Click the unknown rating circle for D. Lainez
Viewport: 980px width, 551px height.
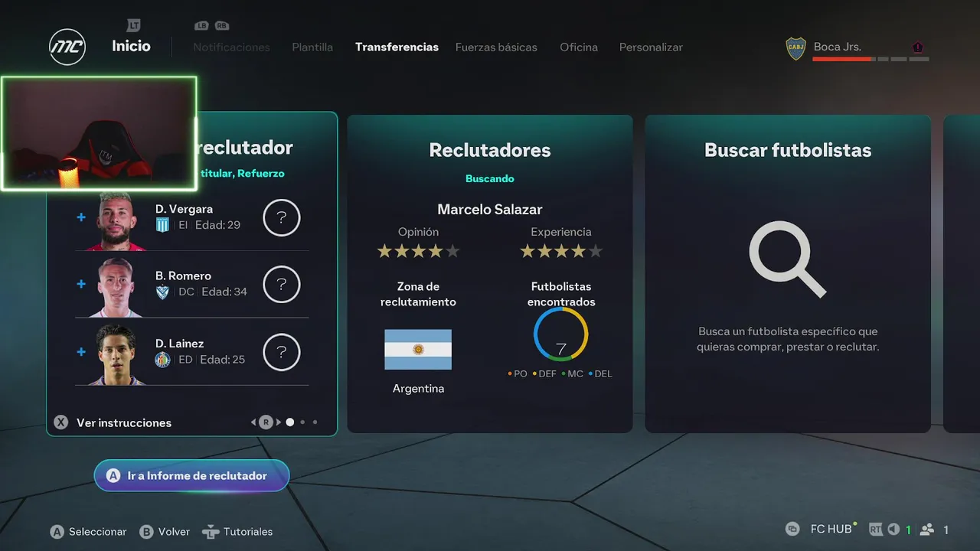point(282,352)
